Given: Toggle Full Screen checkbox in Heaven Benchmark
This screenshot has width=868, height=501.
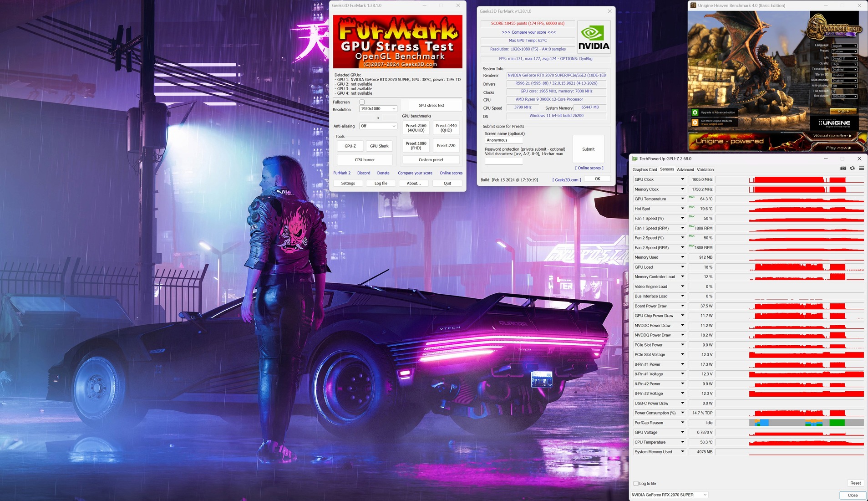Looking at the screenshot, I should (833, 91).
